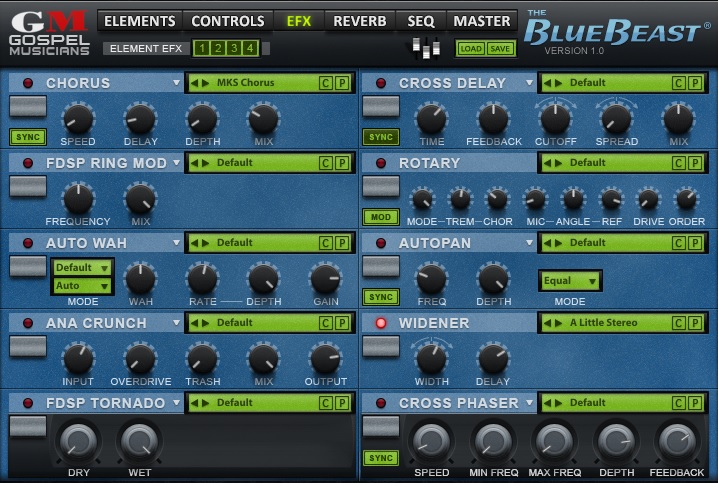Open the Ana Crunch effect type dropdown
Image resolution: width=718 pixels, height=483 pixels.
[176, 323]
